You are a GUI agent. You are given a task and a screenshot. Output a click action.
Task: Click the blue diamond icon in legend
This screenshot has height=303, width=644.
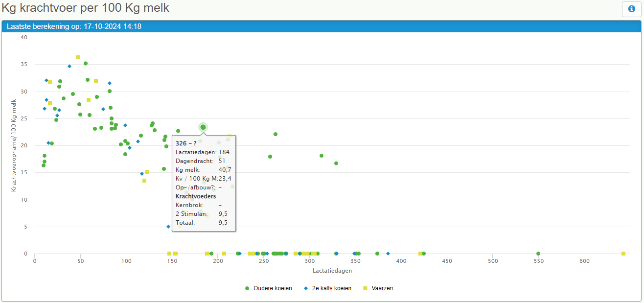pos(306,288)
